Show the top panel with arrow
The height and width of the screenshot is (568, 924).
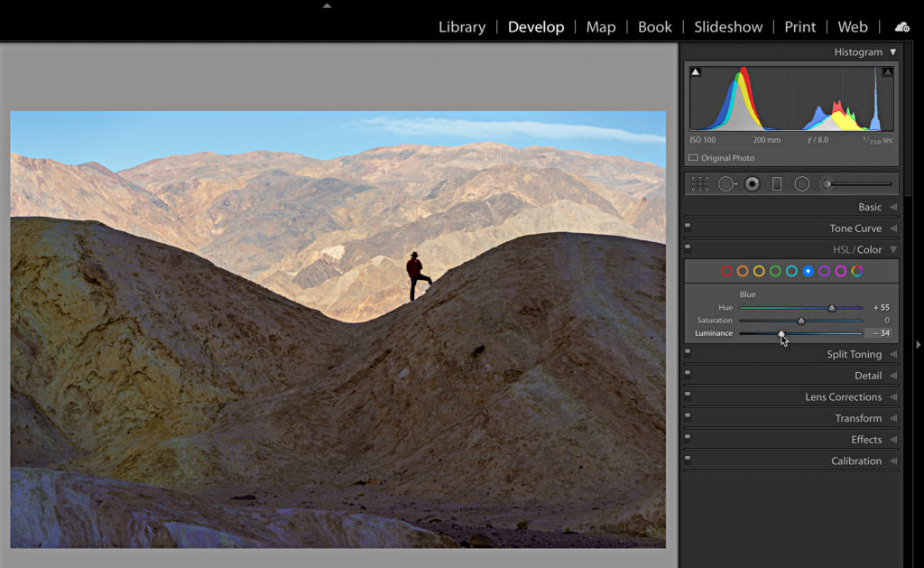coord(327,6)
